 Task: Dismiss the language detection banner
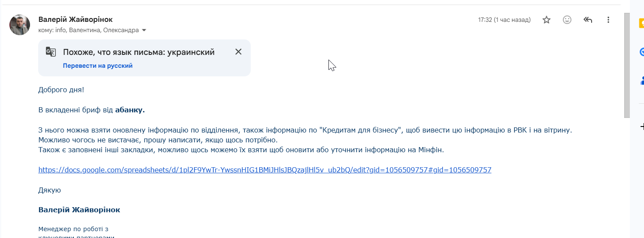(x=238, y=52)
